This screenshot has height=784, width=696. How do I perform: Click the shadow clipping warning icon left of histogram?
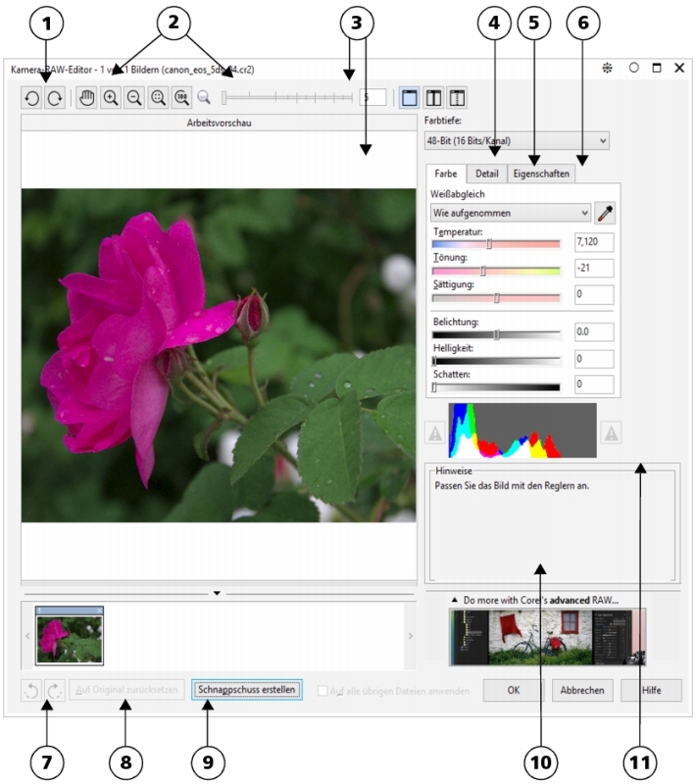point(434,432)
